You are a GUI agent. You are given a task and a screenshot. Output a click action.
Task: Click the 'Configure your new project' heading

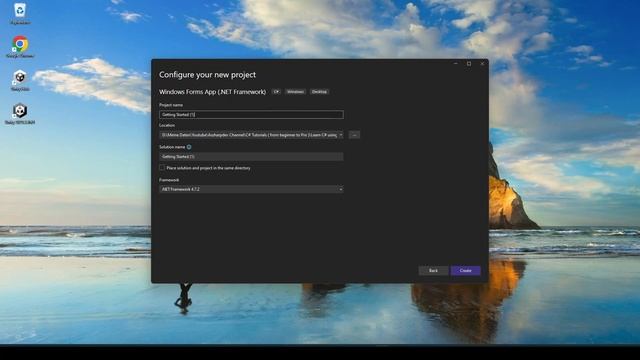[x=207, y=75]
